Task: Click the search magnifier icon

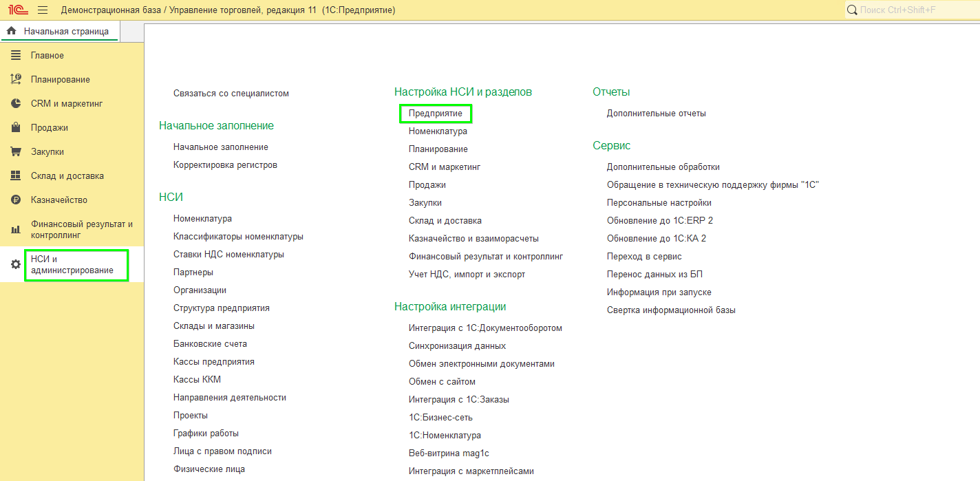Action: pyautogui.click(x=852, y=10)
